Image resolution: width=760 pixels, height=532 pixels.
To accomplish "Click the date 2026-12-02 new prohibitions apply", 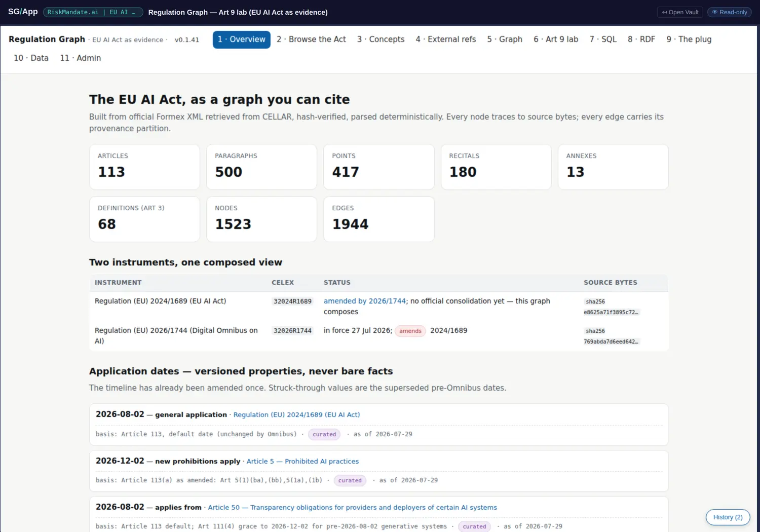I will [x=120, y=461].
